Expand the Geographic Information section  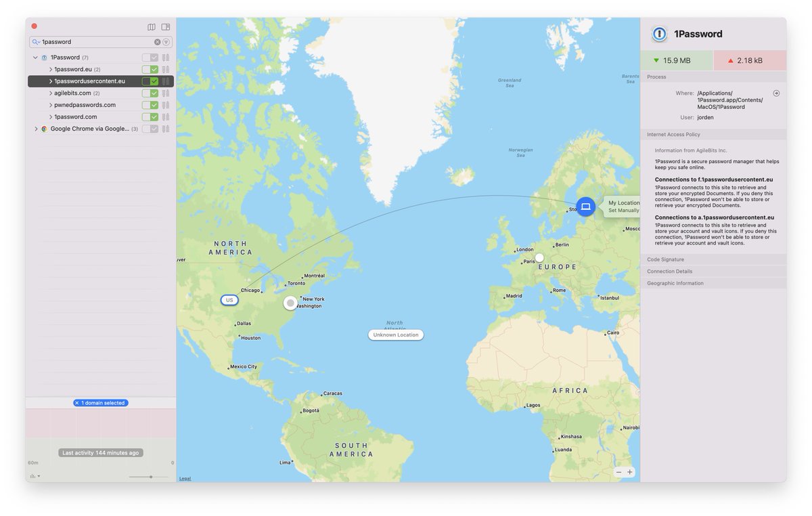[x=713, y=283]
